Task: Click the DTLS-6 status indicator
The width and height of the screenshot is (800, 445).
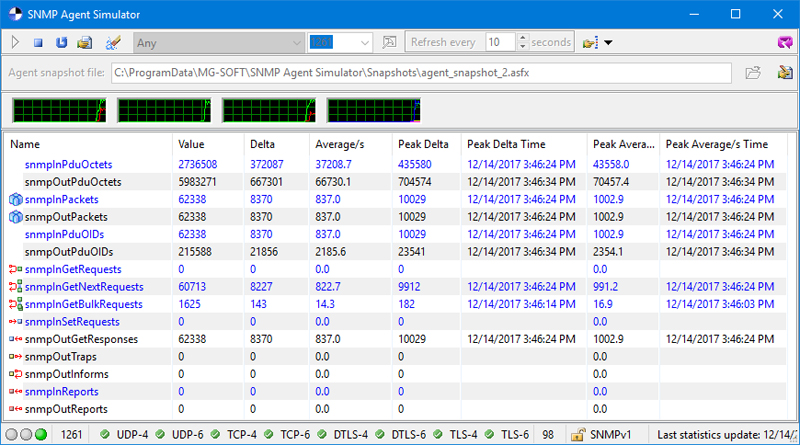Action: [401, 435]
